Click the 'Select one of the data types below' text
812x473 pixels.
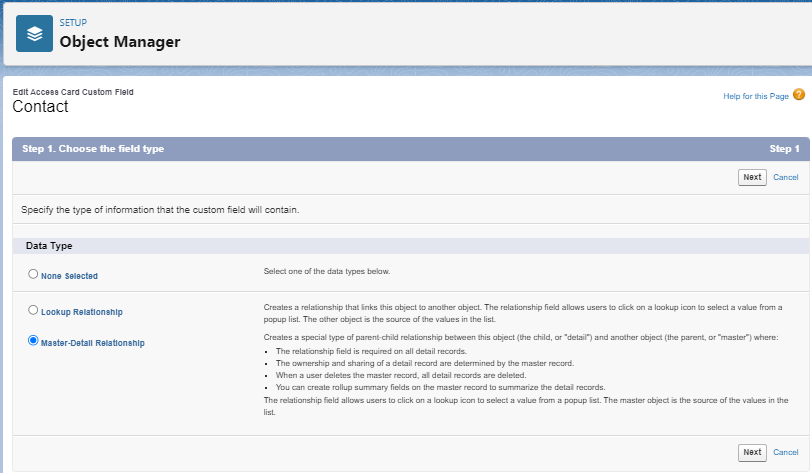coord(327,271)
